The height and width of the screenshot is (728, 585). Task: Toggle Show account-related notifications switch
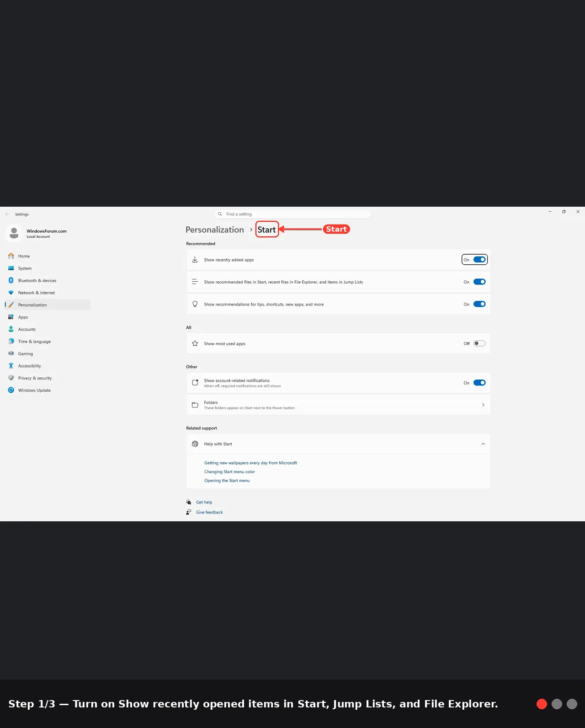479,383
